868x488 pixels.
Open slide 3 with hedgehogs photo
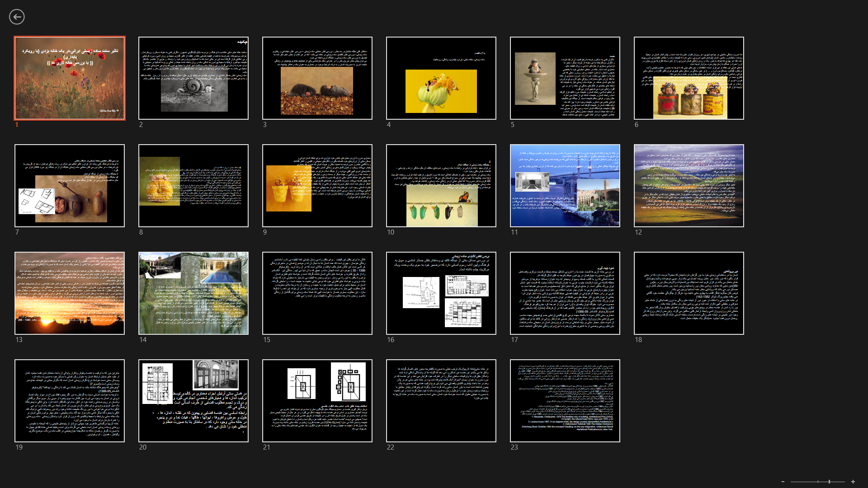[317, 78]
